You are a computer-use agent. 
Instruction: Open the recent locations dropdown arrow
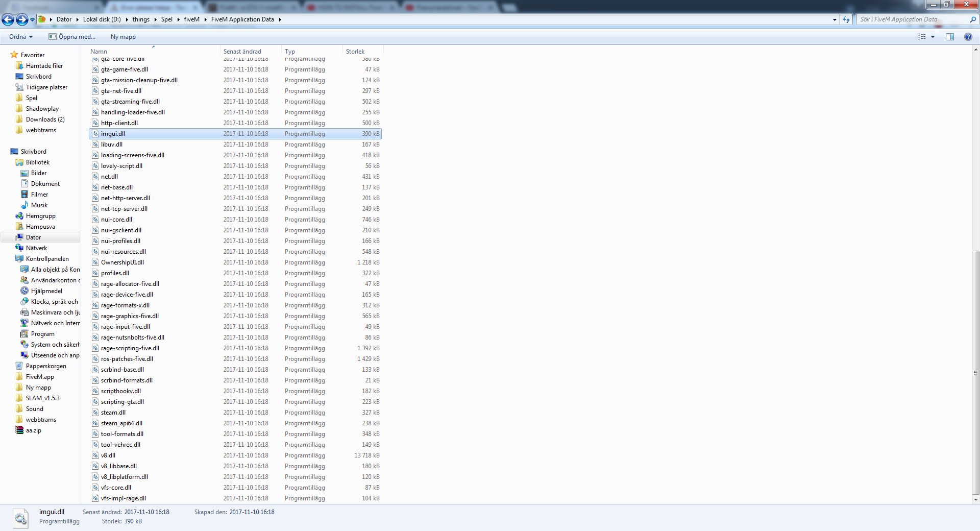tap(33, 20)
